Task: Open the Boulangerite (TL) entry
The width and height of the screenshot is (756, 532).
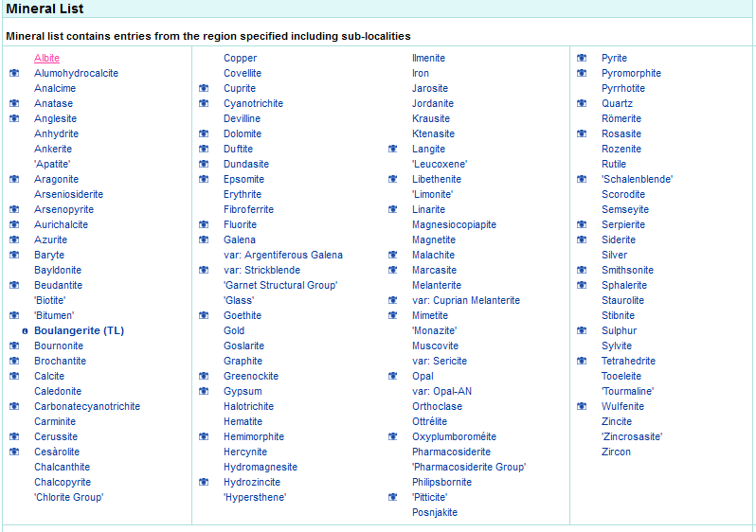Action: click(x=79, y=331)
